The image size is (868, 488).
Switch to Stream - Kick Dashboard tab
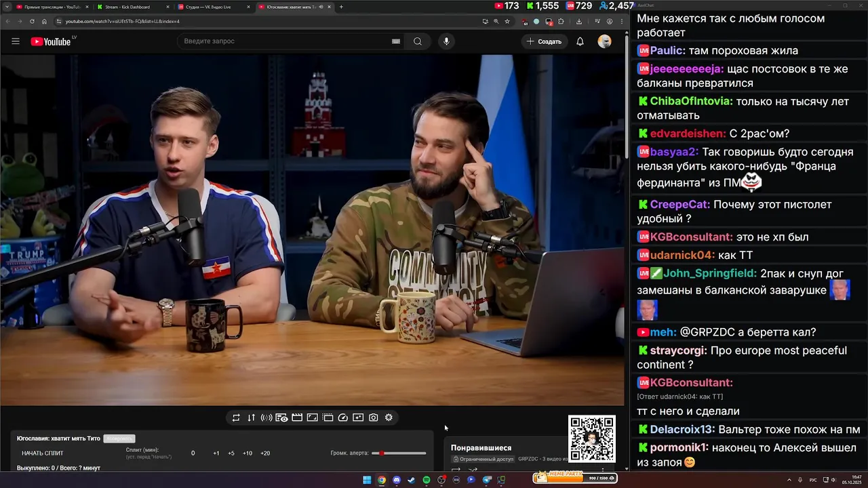click(x=133, y=7)
